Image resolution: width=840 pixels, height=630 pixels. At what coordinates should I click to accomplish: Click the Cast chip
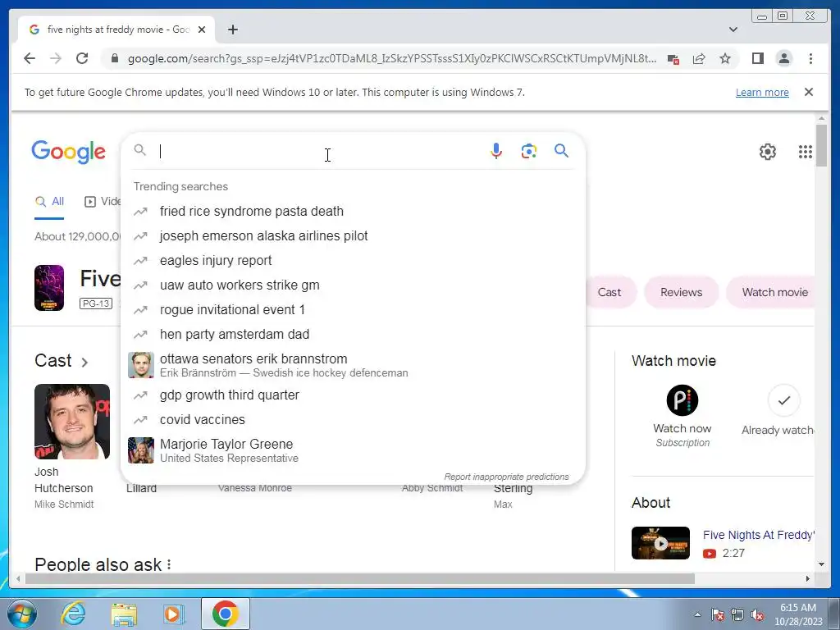tap(609, 292)
